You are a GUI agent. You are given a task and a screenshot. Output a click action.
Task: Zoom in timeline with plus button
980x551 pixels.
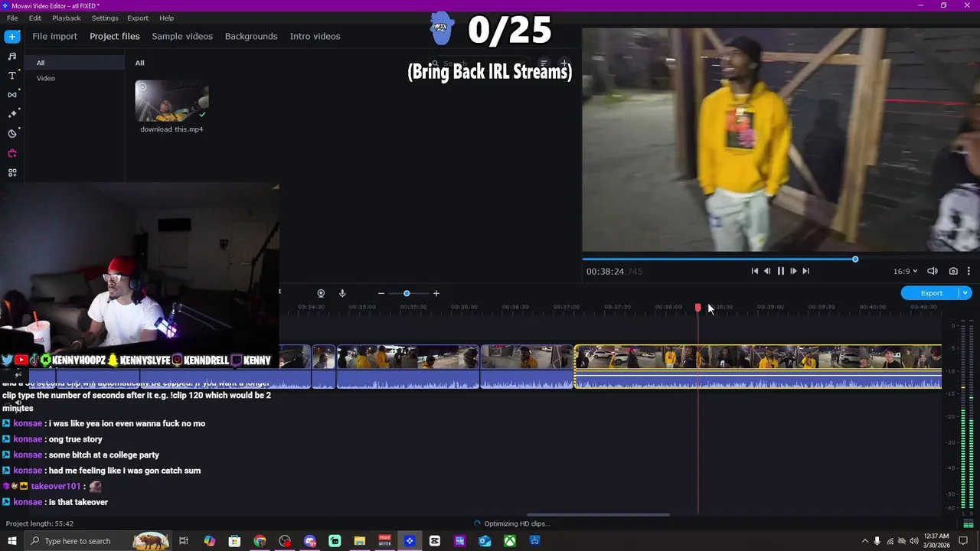point(436,293)
